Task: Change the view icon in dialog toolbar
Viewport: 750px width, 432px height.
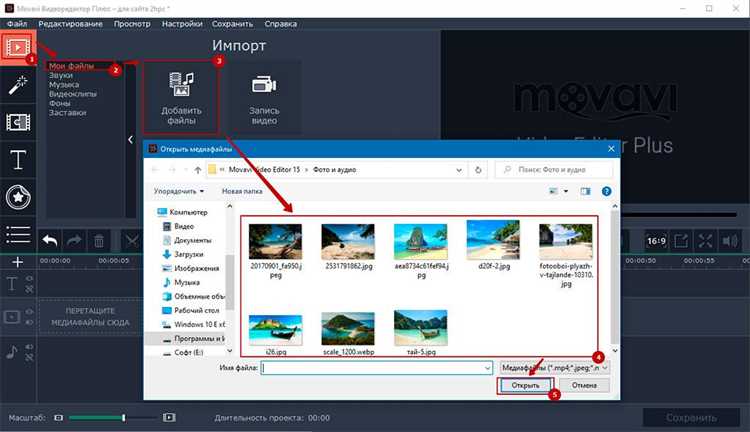Action: [553, 191]
